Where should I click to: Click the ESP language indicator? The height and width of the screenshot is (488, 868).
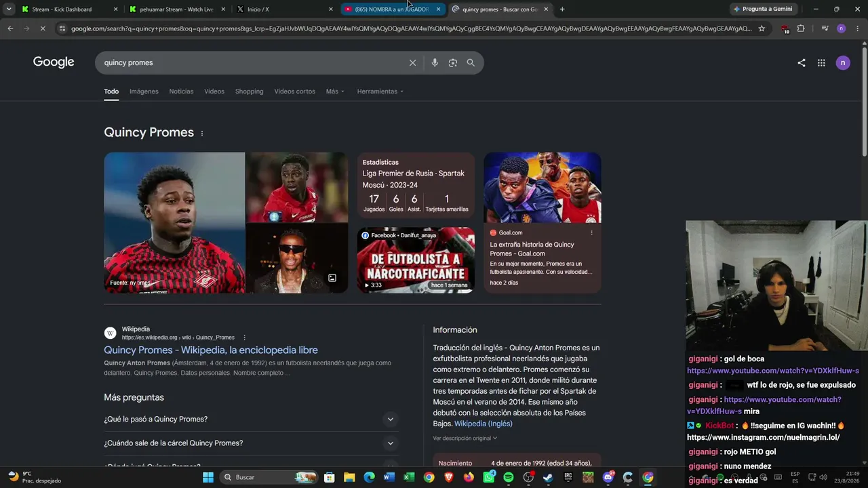(x=795, y=477)
